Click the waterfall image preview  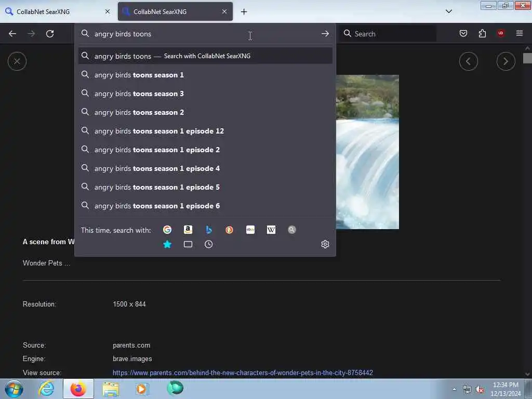[367, 152]
